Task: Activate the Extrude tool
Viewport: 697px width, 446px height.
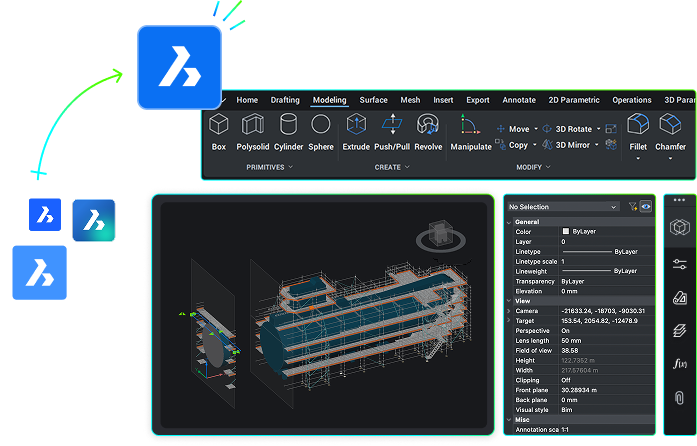Action: click(356, 132)
